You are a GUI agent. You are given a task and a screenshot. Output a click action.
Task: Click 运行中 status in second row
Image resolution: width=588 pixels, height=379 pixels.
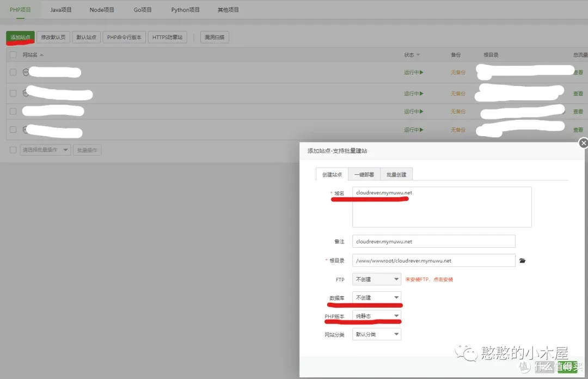tap(414, 94)
